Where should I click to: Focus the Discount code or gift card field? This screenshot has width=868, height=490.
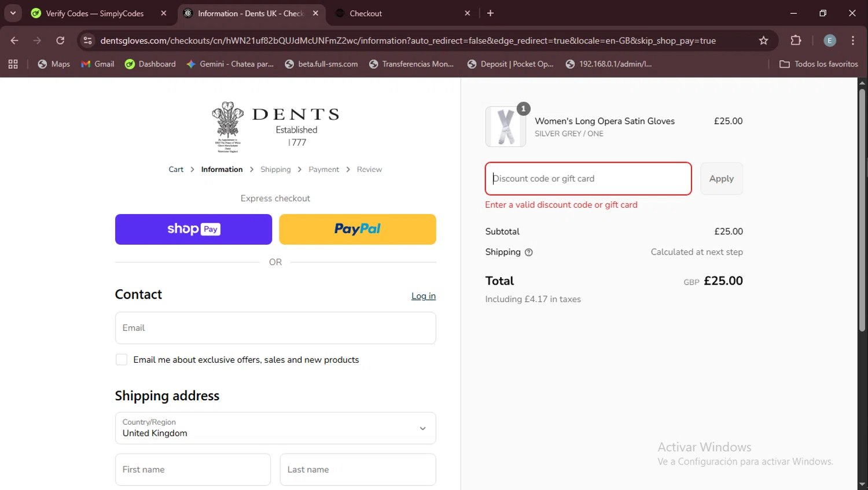589,179
